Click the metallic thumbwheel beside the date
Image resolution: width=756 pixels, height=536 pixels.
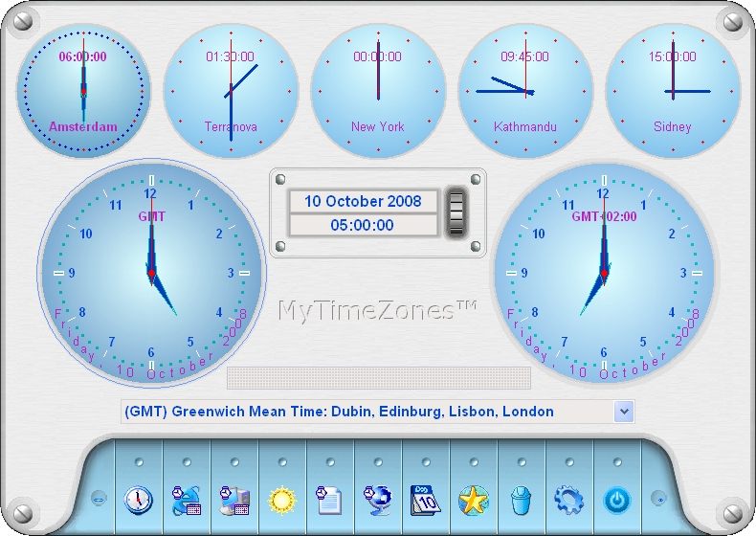[x=456, y=212]
